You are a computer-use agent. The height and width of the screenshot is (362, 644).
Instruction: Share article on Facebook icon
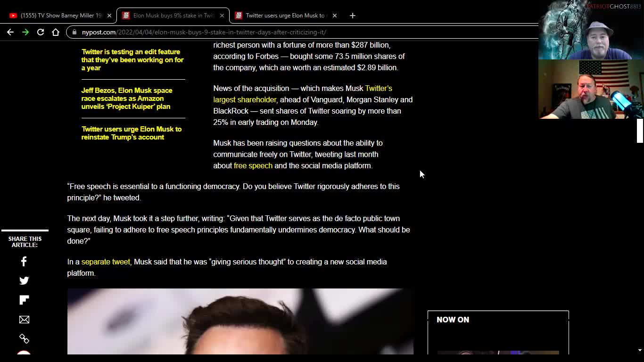click(24, 262)
